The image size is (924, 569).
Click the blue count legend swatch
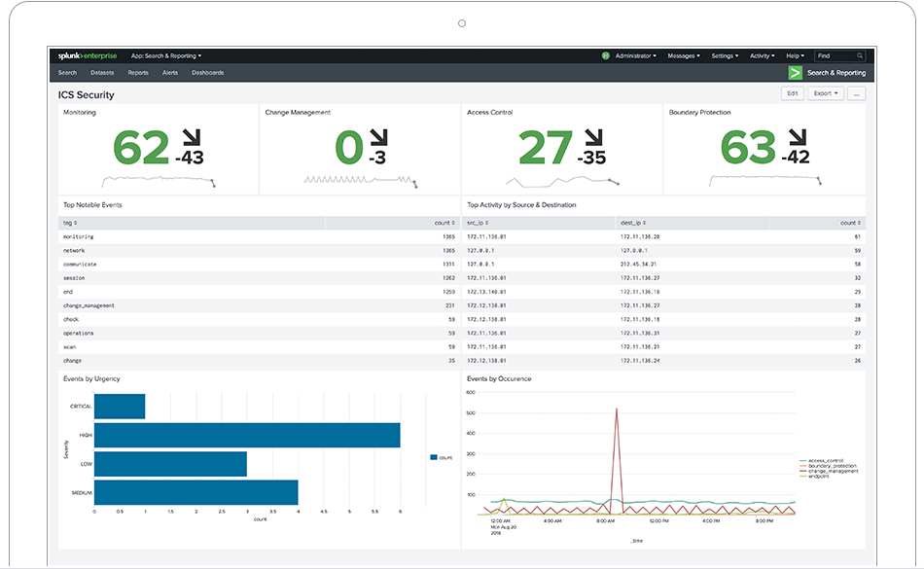(434, 458)
